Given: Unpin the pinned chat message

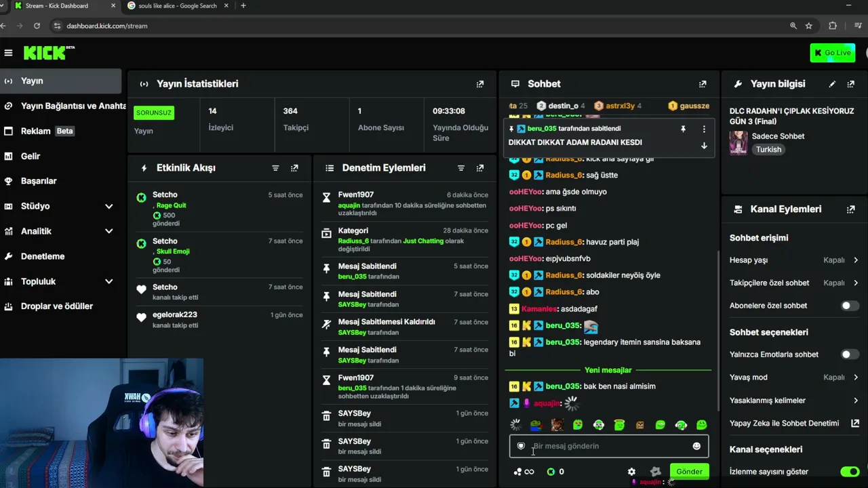Looking at the screenshot, I should (683, 129).
